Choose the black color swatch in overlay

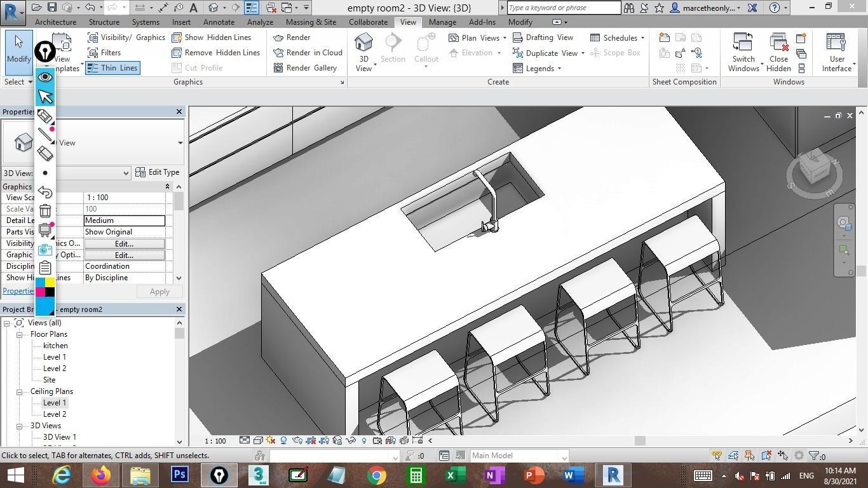pos(50,292)
